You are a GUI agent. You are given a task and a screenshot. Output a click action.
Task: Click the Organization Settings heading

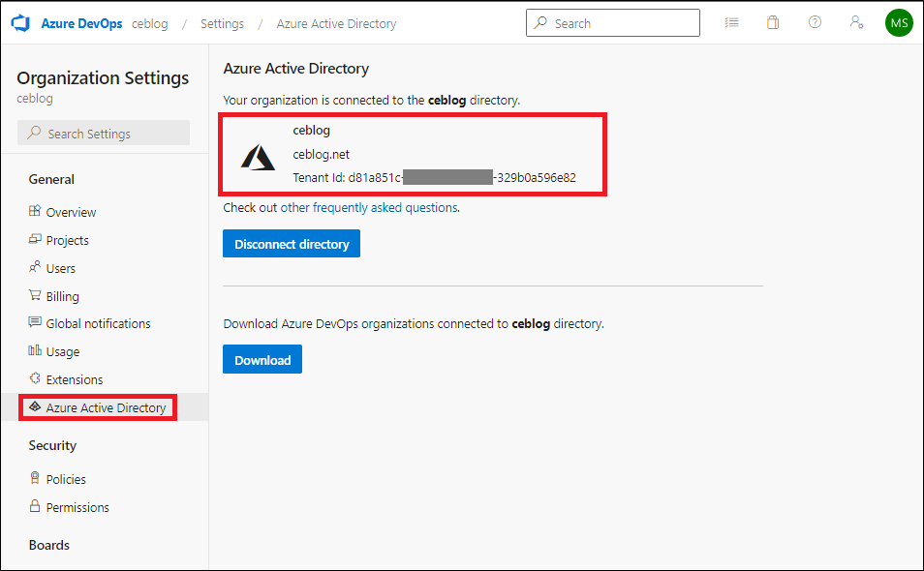point(103,77)
